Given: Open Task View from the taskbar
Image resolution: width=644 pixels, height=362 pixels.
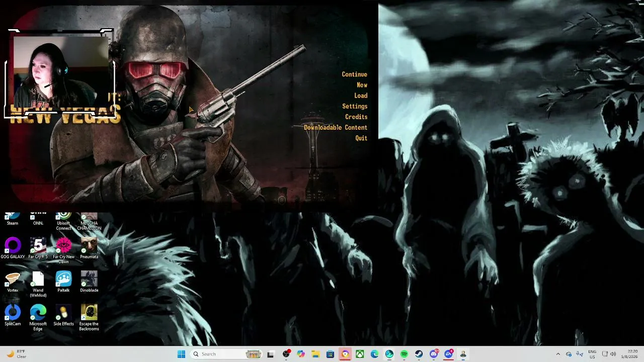Looking at the screenshot, I should [270, 354].
